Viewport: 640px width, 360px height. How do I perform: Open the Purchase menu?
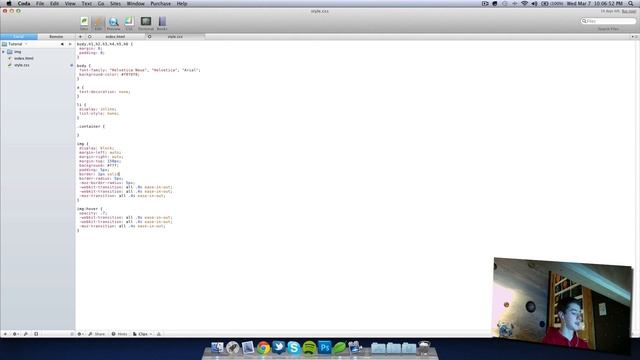tap(160, 4)
